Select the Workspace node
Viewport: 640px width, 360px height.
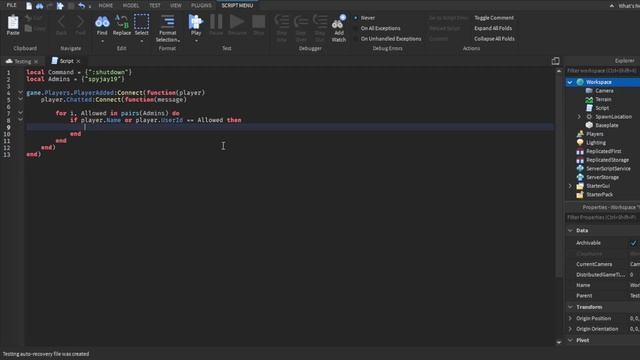pos(598,82)
